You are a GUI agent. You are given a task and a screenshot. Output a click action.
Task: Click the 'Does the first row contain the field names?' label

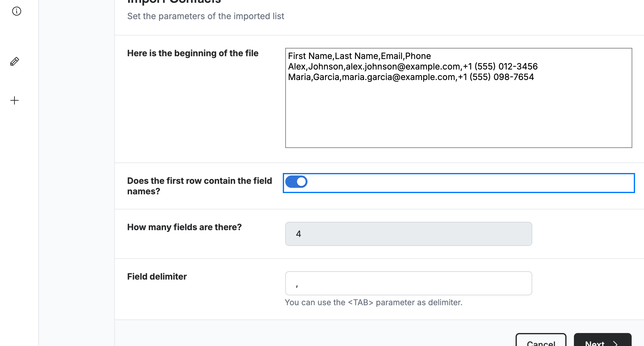click(x=199, y=186)
